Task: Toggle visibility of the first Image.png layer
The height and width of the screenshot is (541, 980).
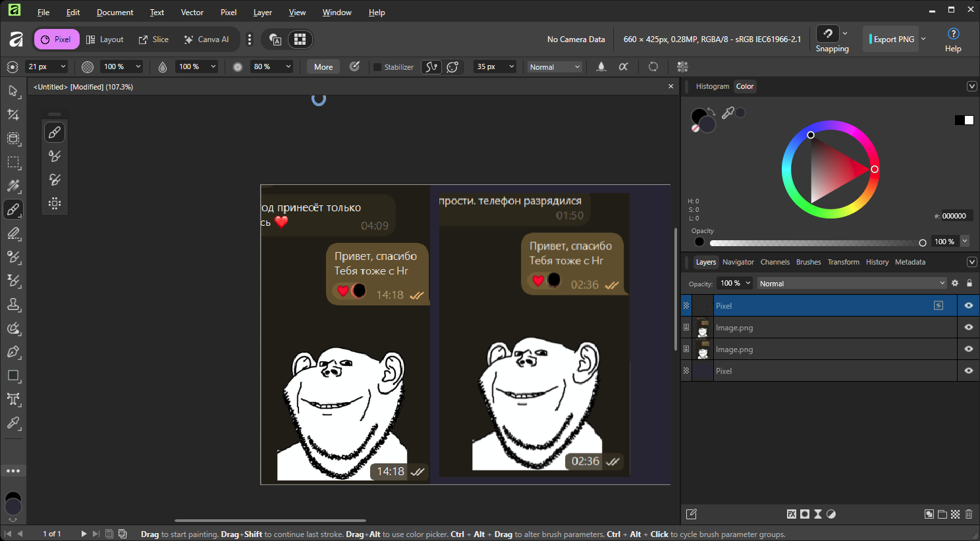Action: 968,327
